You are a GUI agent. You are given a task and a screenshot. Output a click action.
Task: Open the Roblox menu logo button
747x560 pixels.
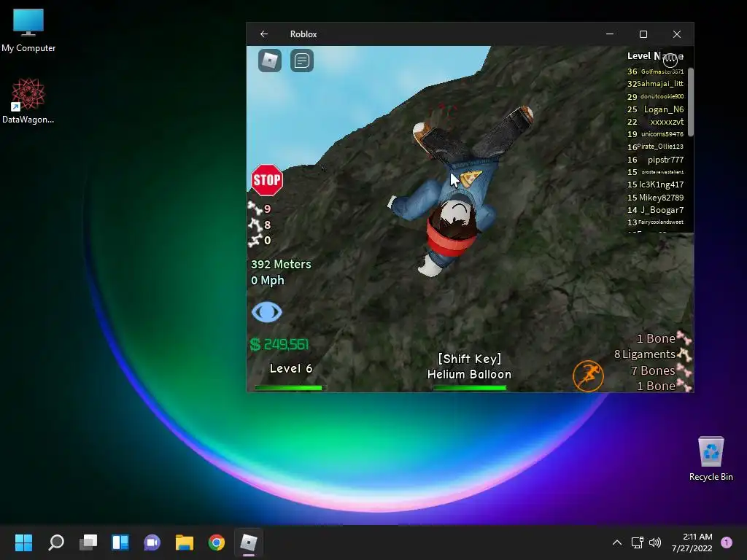270,61
